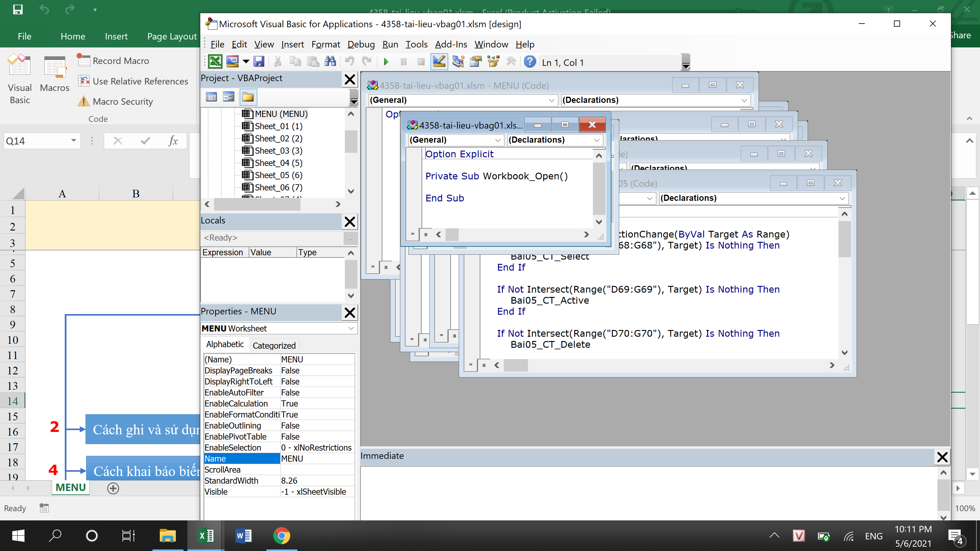Click the Insert UserForm toolbar icon
Image resolution: width=980 pixels, height=551 pixels.
pyautogui.click(x=232, y=62)
